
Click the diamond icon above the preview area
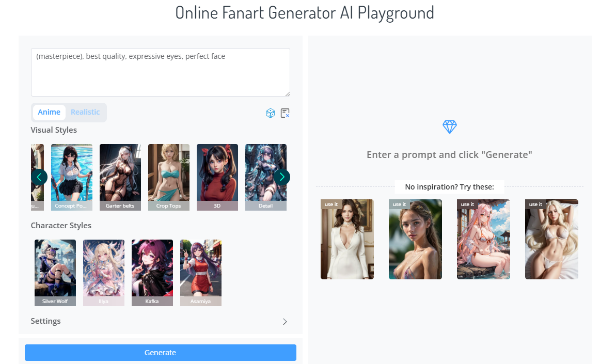[x=449, y=126]
